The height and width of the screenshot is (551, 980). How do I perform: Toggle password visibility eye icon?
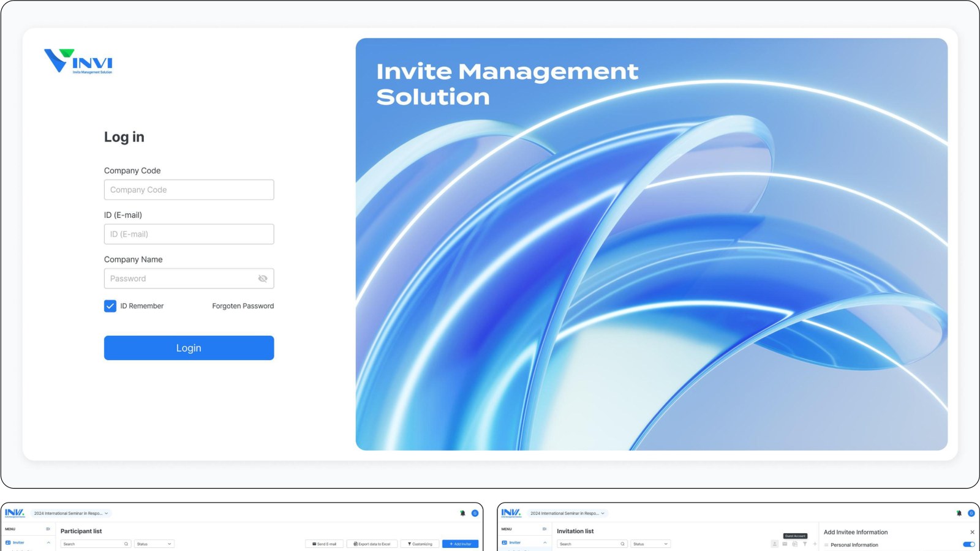[x=263, y=279]
